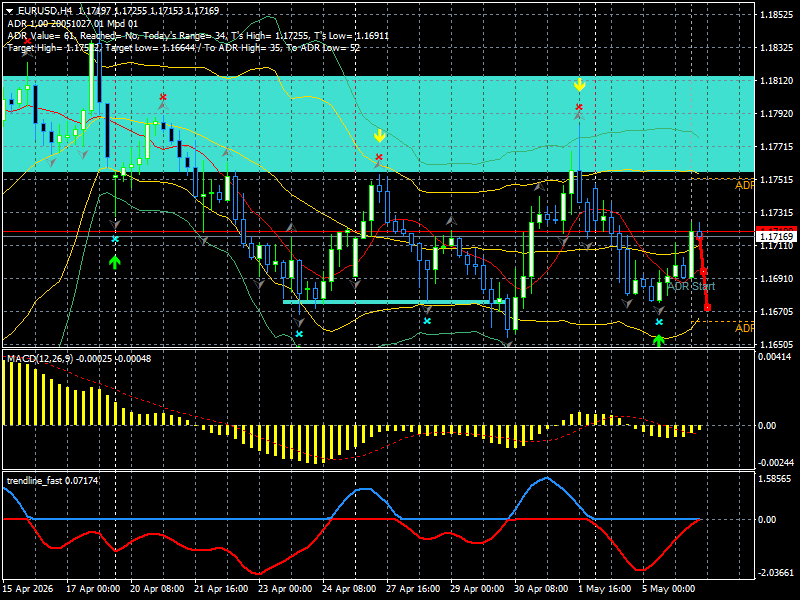800x600 pixels.
Task: Click the 0.00 level on trendline_fast scale
Action: tap(767, 519)
